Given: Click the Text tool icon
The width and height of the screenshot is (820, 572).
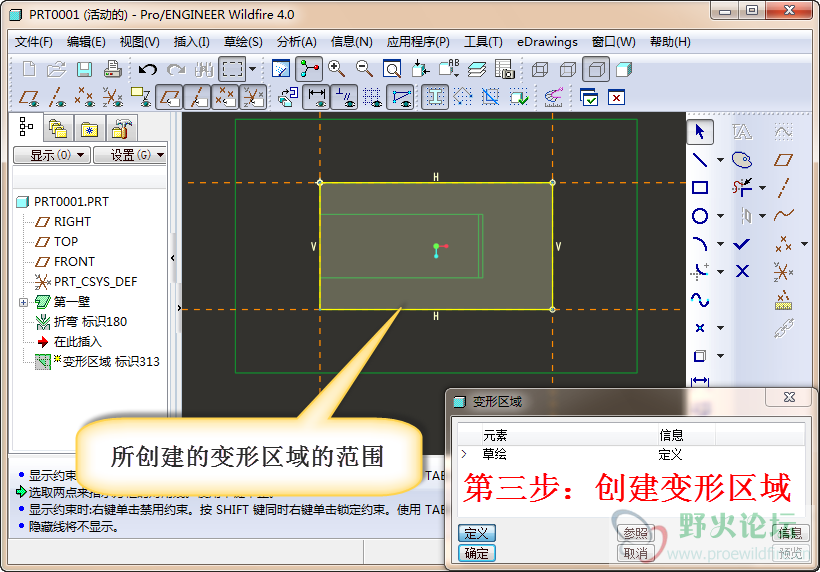Looking at the screenshot, I should tap(742, 131).
